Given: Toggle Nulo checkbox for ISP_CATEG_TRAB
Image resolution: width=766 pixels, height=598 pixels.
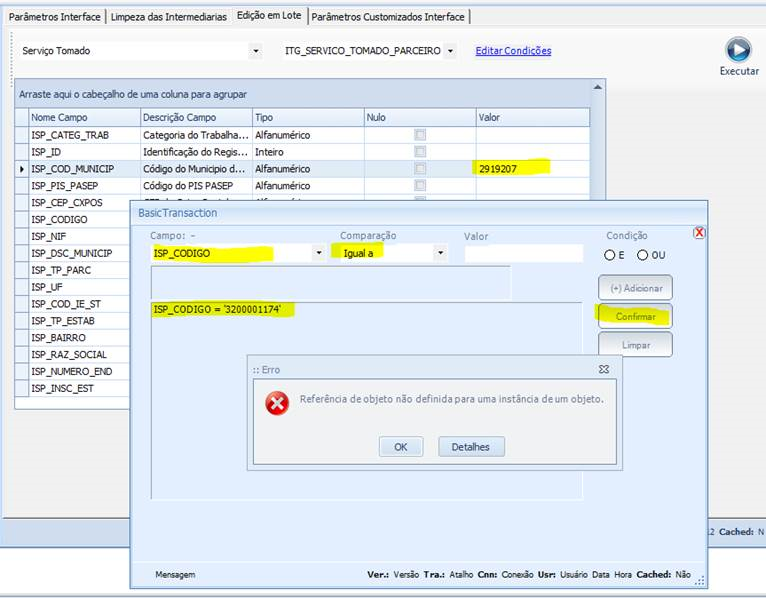Looking at the screenshot, I should pos(420,135).
